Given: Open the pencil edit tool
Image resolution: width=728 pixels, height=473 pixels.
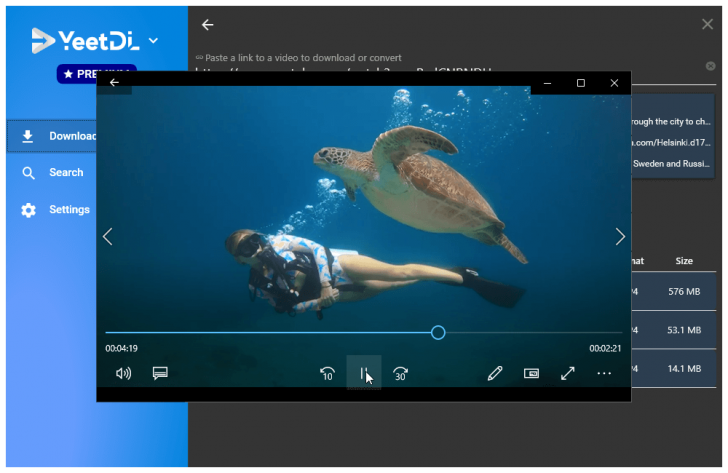Looking at the screenshot, I should coord(495,373).
